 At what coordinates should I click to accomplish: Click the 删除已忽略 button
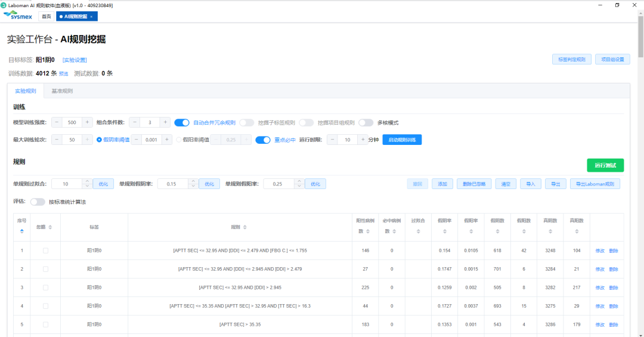pyautogui.click(x=474, y=184)
